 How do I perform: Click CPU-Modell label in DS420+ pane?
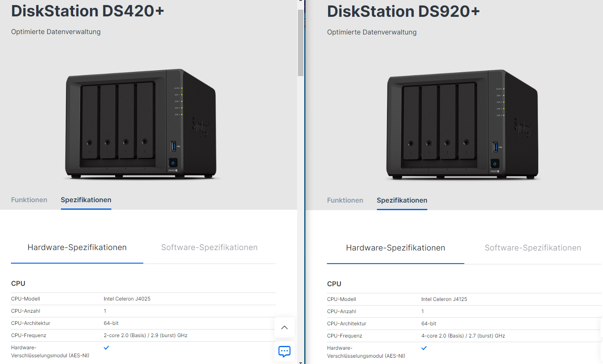[x=26, y=299]
